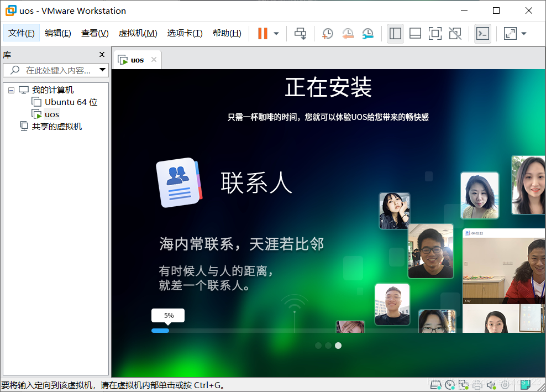
Task: Select the first slideshow indicator dot
Action: pos(318,346)
